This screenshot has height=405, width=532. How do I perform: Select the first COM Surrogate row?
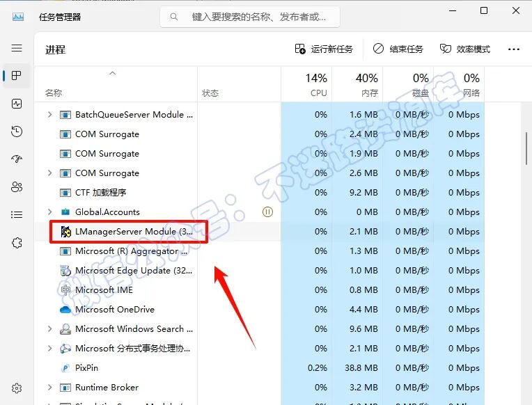(259, 134)
